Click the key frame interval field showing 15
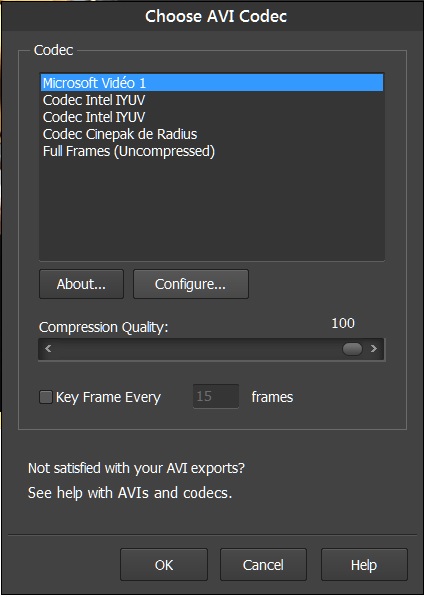Screen dimensions: 424x597 [x=216, y=396]
